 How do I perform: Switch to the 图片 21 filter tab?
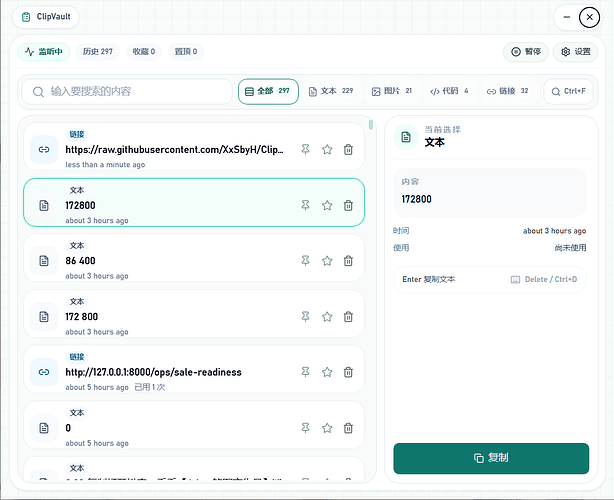pyautogui.click(x=392, y=91)
